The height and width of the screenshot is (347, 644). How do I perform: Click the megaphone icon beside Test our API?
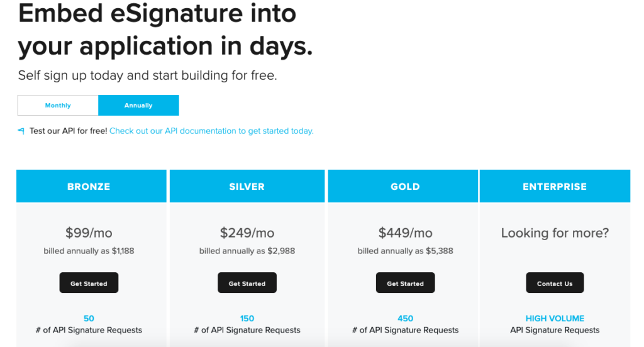pos(21,131)
